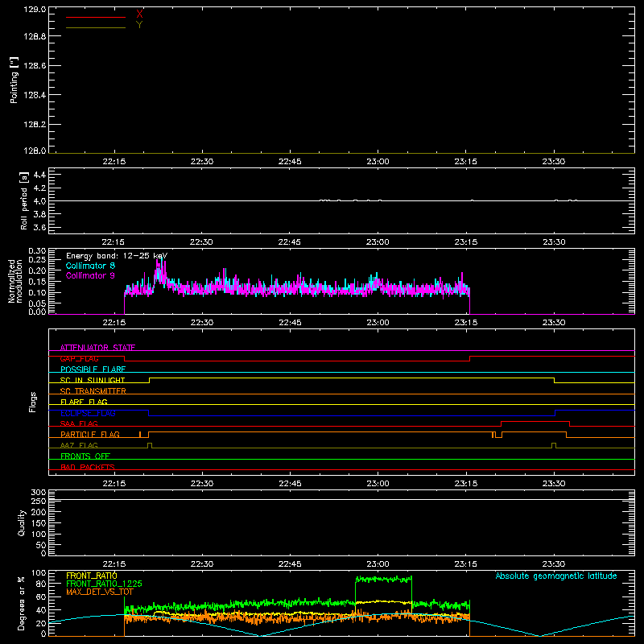Click the ATTENUATOR_STATE flag label
This screenshot has width=644, height=644.
97,348
